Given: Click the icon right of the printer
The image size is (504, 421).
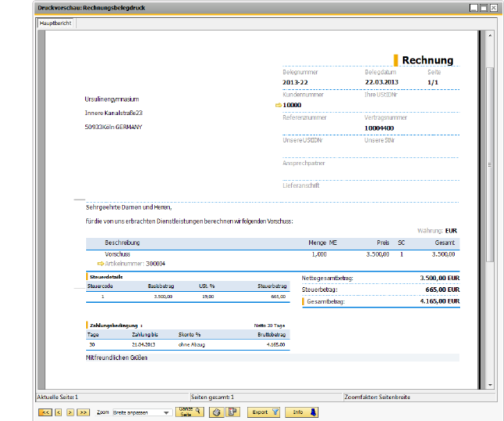Looking at the screenshot, I should tap(232, 412).
